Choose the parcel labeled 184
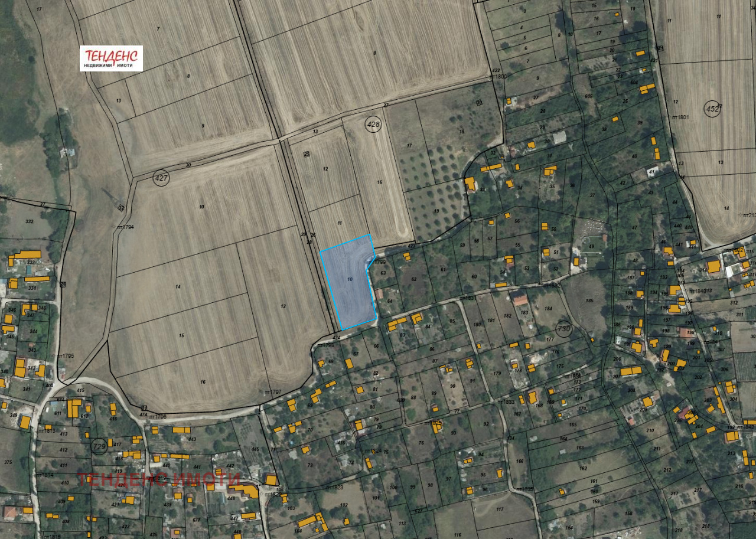 [x=548, y=308]
